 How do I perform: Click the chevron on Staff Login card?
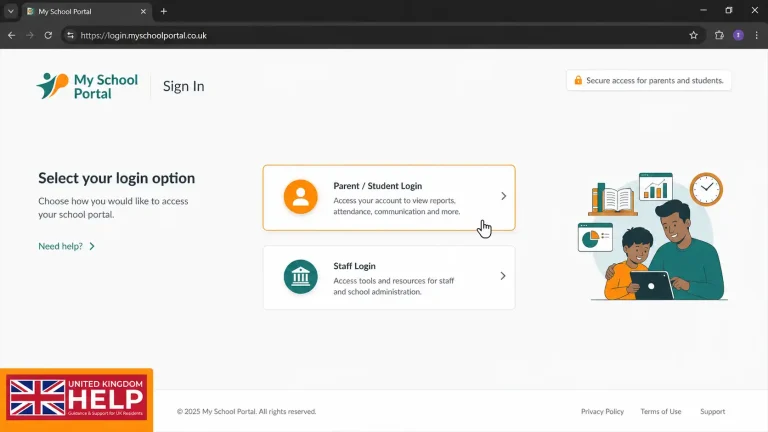503,276
